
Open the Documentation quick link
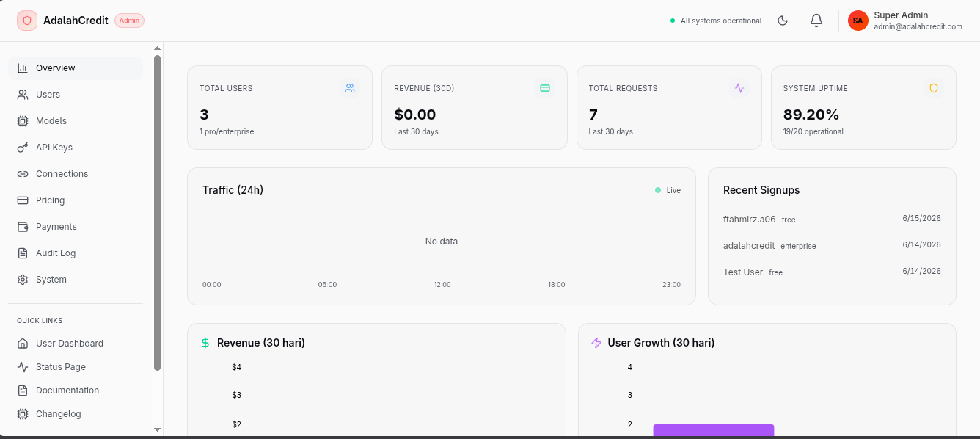pos(76,391)
